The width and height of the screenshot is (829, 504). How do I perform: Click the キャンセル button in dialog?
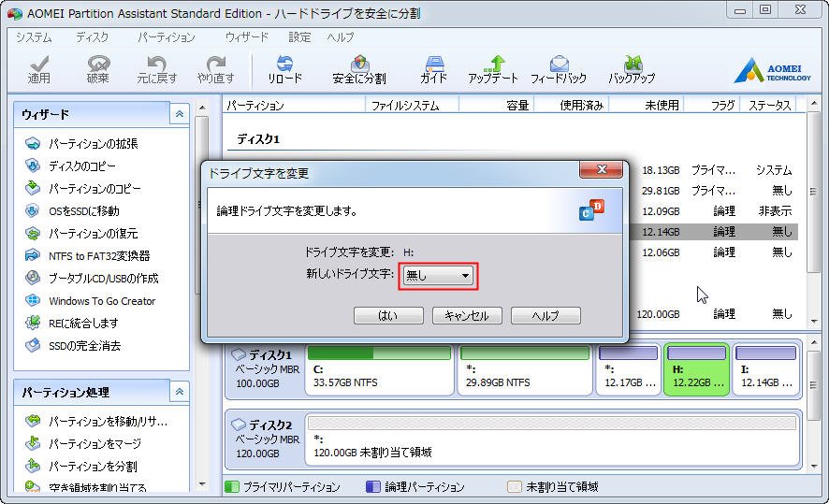point(467,315)
